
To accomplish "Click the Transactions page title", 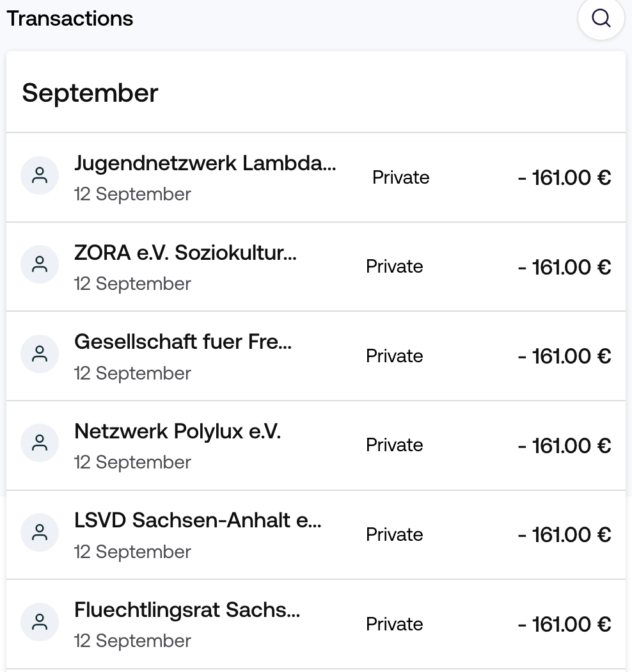I will click(x=70, y=19).
